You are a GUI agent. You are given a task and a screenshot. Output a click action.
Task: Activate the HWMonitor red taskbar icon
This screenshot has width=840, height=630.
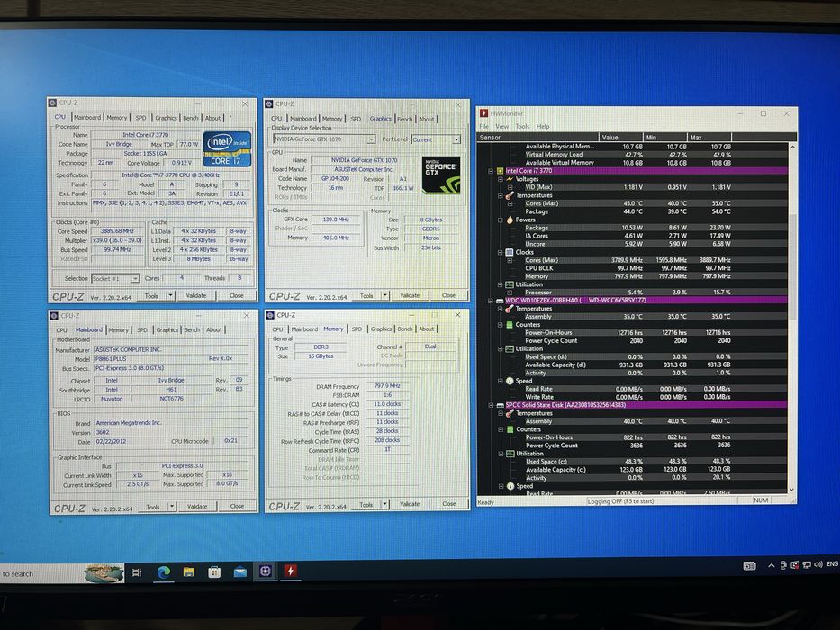tap(291, 571)
